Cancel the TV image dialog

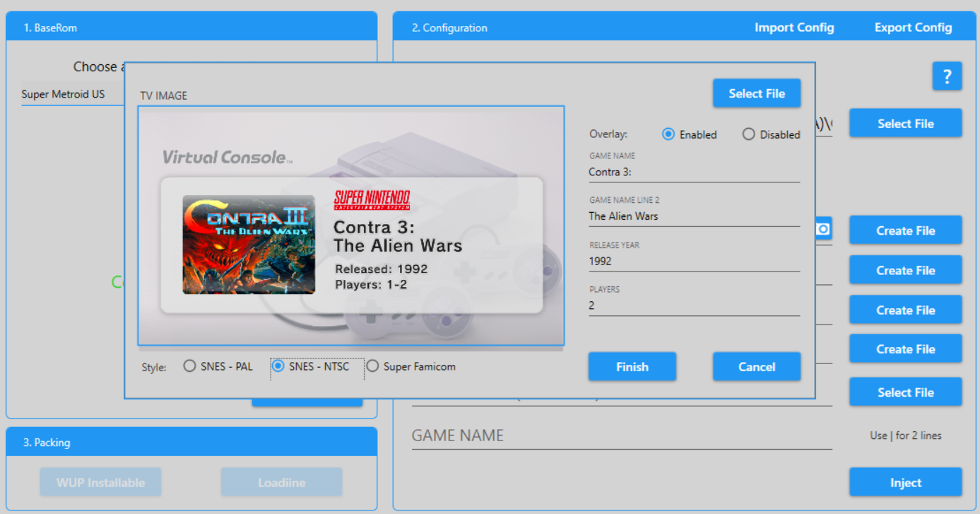coord(756,366)
